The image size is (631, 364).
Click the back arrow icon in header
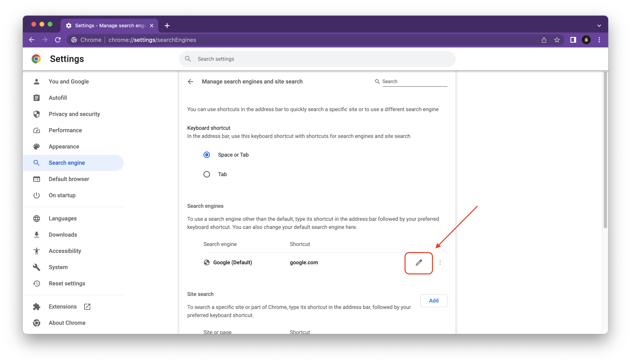tap(191, 81)
